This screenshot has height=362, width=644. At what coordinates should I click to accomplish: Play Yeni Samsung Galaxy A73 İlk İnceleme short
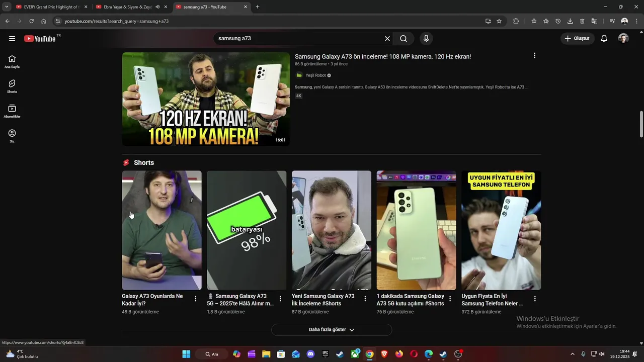pyautogui.click(x=332, y=230)
